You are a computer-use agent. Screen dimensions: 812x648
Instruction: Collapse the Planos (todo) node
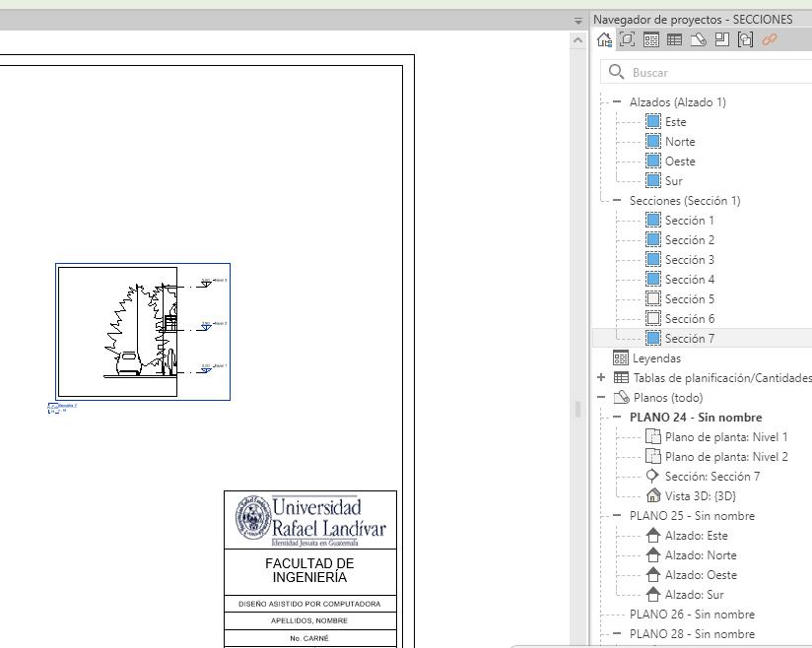coord(601,397)
